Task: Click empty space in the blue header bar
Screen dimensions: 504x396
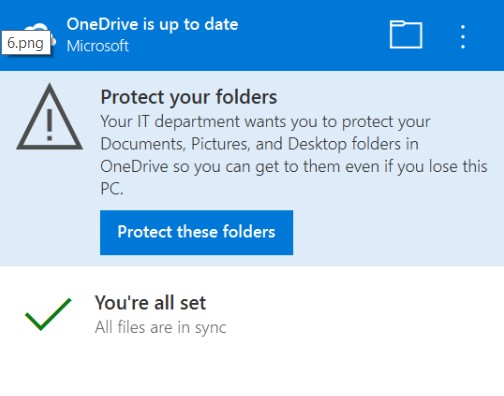Action: click(x=313, y=35)
